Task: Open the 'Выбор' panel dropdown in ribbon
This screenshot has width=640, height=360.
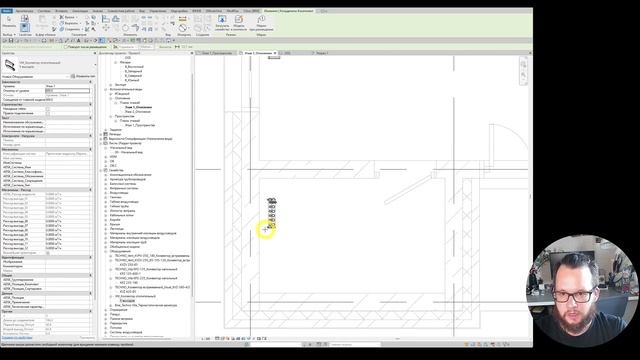Action: (8, 35)
